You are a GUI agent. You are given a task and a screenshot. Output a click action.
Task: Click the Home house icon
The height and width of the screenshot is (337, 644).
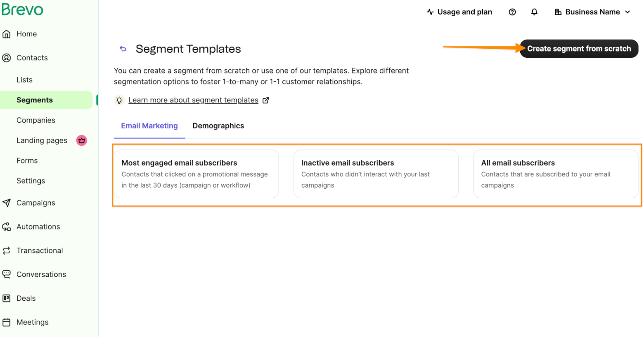tap(7, 34)
